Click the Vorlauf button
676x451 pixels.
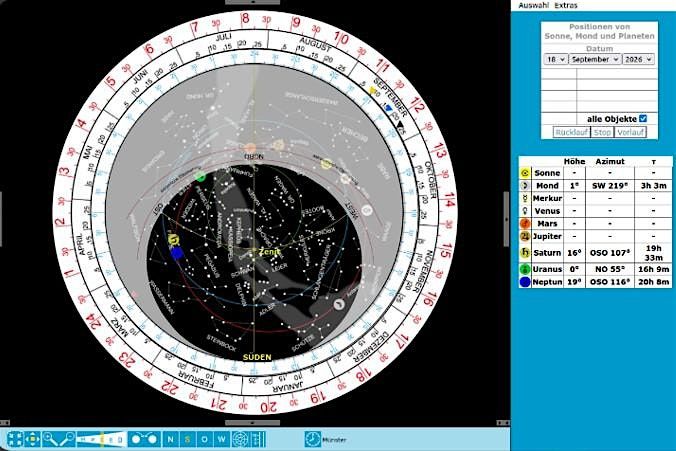(630, 132)
